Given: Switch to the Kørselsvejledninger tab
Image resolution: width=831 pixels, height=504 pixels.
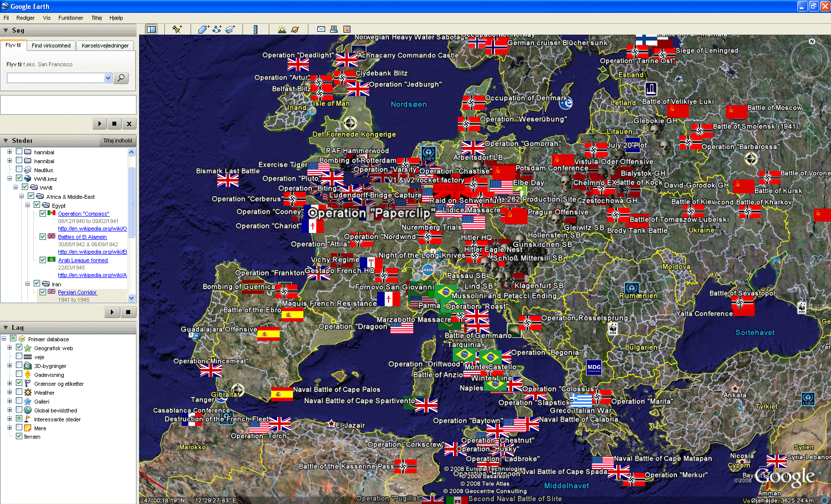Looking at the screenshot, I should [105, 46].
